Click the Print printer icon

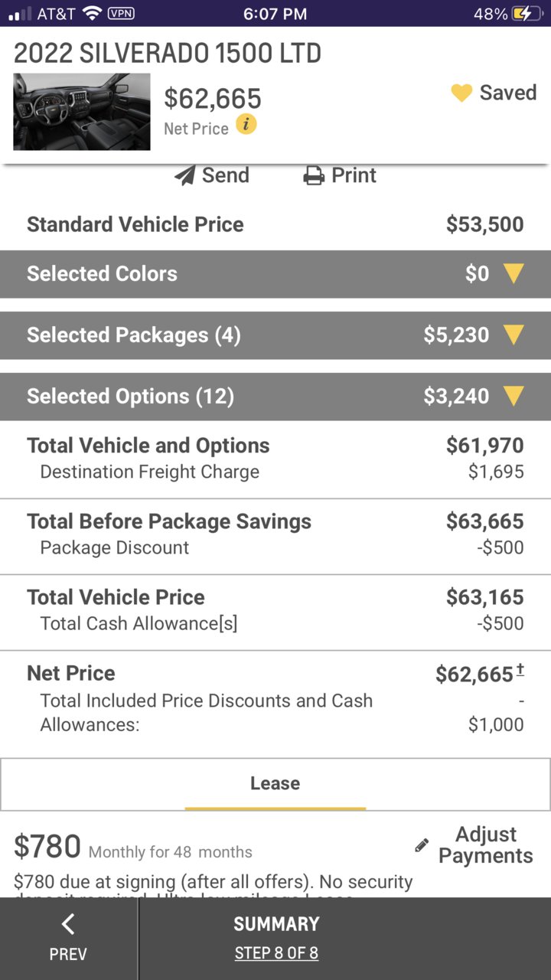(x=314, y=175)
